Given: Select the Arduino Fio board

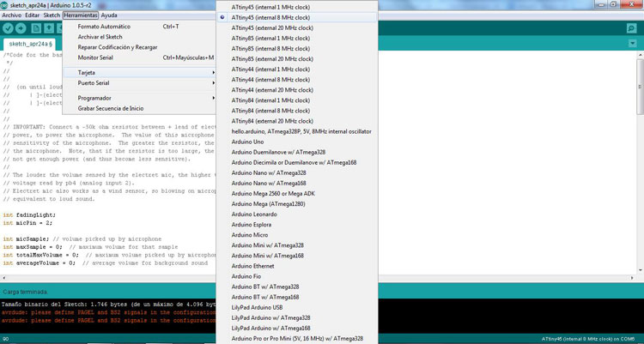Looking at the screenshot, I should coord(296,276).
